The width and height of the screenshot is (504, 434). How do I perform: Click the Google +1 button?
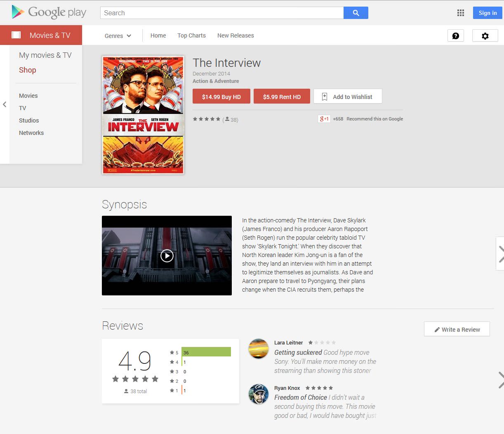pyautogui.click(x=324, y=119)
